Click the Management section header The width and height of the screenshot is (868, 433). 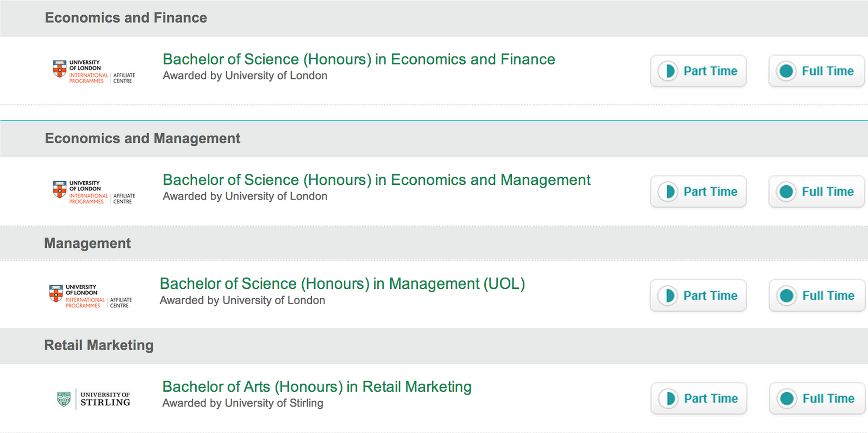point(87,243)
